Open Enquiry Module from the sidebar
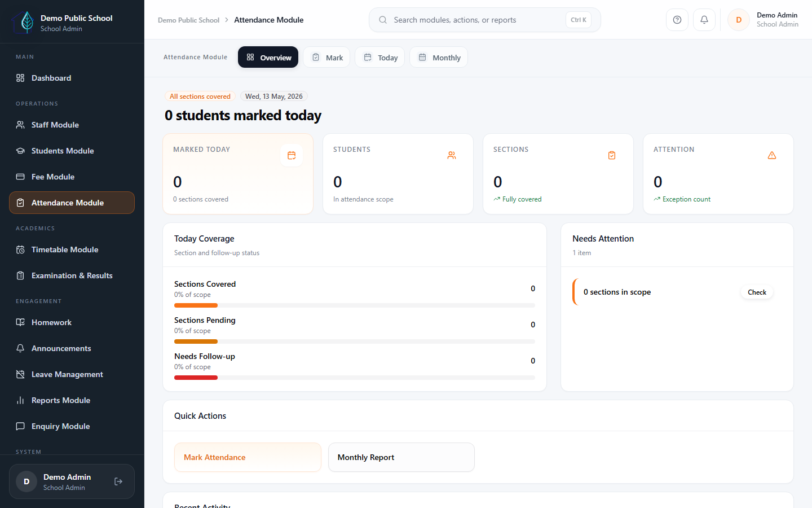This screenshot has height=508, width=812. [72, 426]
